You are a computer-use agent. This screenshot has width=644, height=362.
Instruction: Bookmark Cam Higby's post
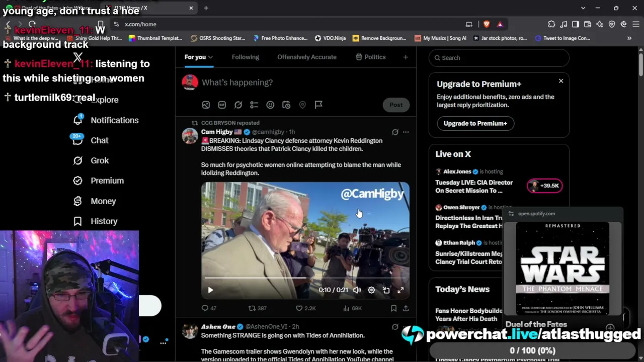[393, 308]
